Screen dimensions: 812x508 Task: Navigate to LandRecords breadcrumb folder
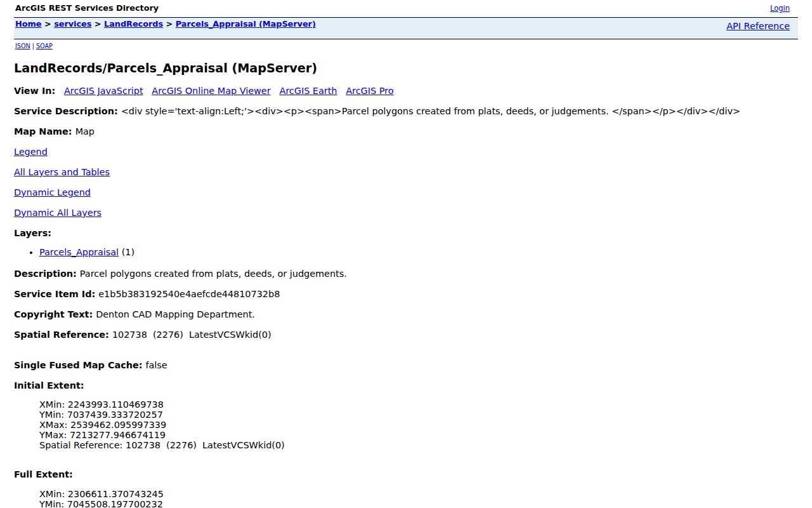[x=133, y=24]
